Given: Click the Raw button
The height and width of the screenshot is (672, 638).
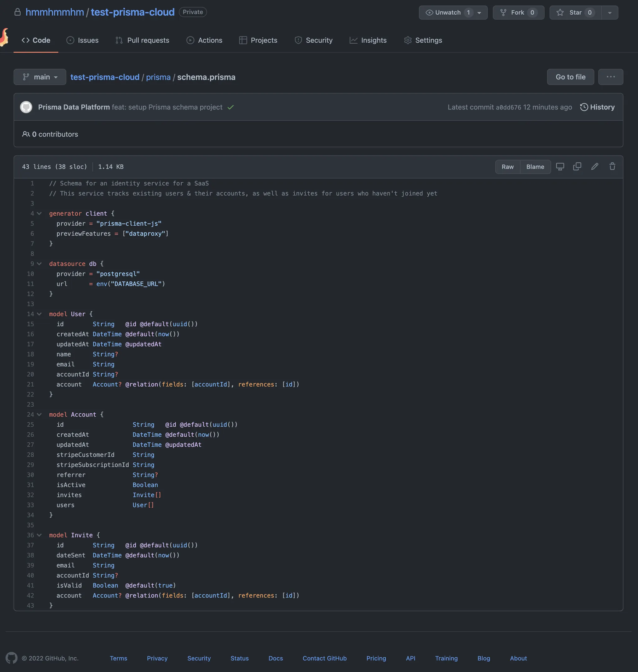Looking at the screenshot, I should pyautogui.click(x=507, y=167).
